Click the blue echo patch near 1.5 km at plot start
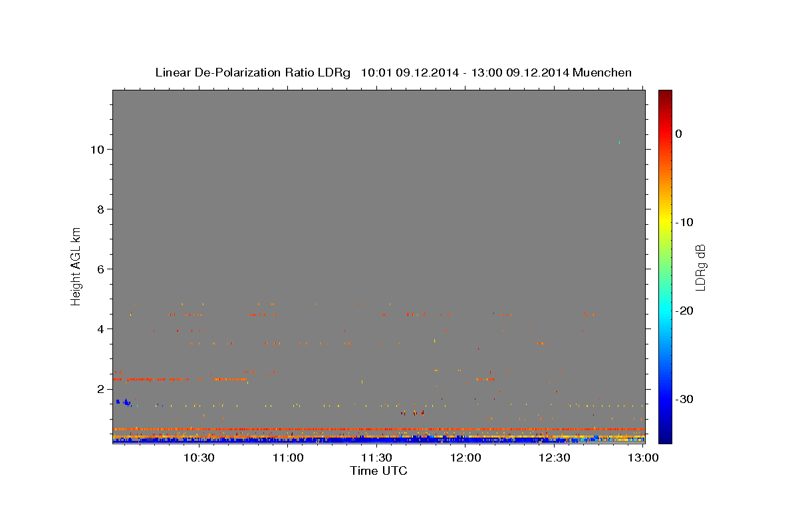The image size is (798, 532). click(124, 402)
